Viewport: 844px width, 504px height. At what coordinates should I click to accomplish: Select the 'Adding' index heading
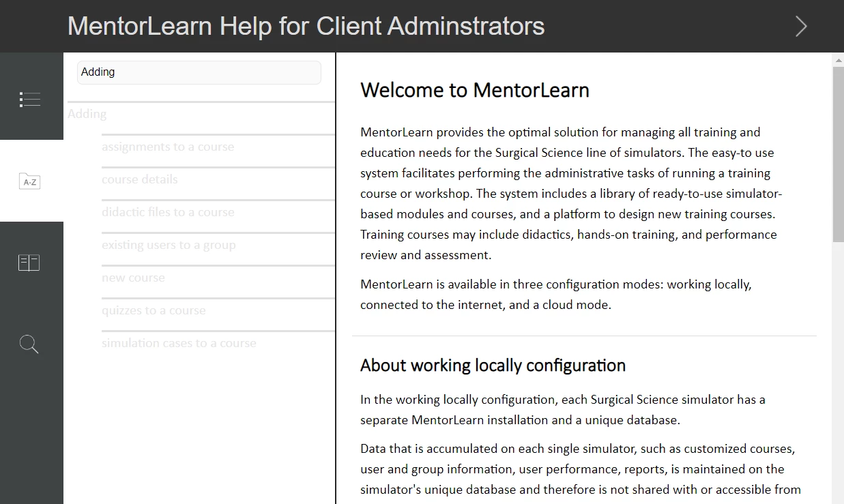click(x=87, y=114)
